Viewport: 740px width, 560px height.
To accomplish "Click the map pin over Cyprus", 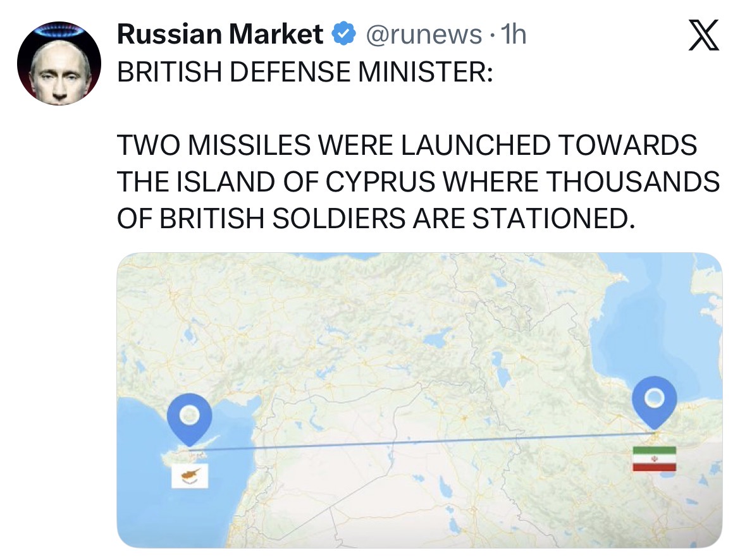I will pos(189,417).
